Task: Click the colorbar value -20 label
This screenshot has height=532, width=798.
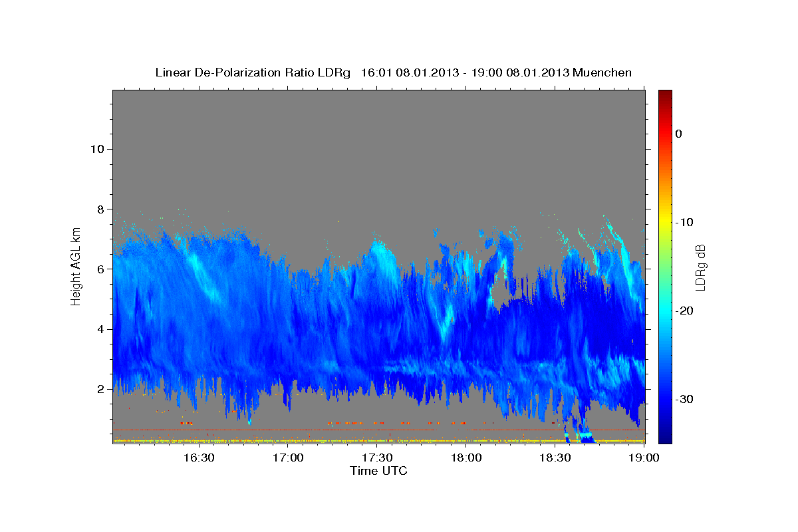Action: (684, 311)
